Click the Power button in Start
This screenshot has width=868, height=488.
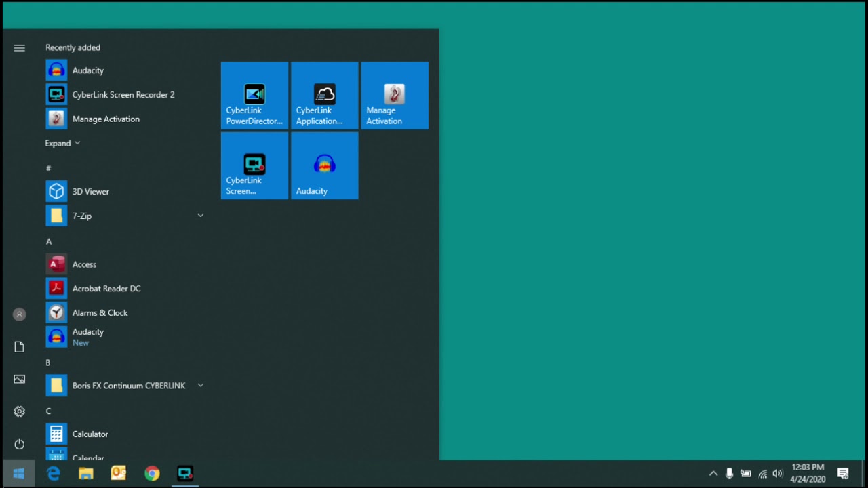19,444
